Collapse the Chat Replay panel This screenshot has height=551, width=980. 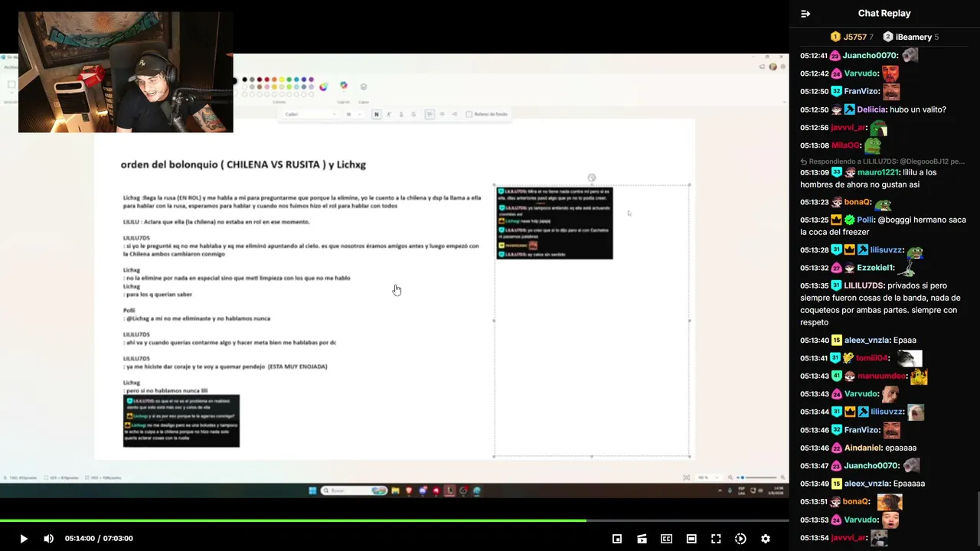click(x=805, y=14)
